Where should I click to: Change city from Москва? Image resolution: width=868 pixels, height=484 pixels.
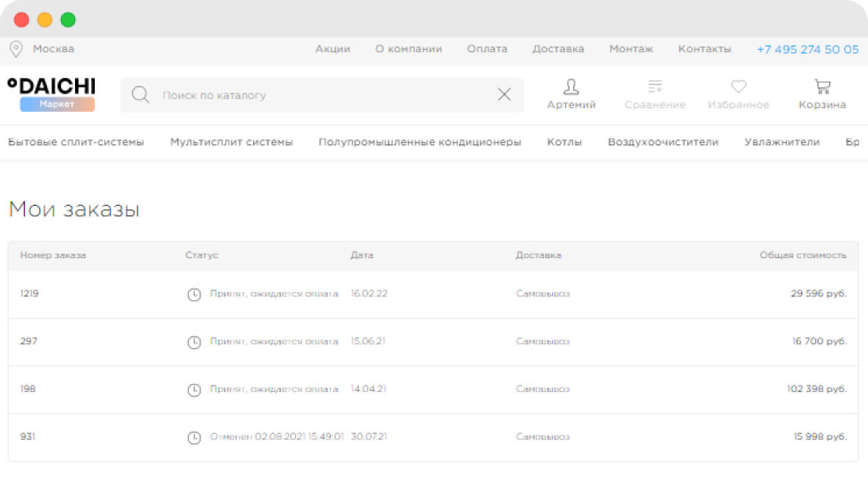click(x=53, y=49)
